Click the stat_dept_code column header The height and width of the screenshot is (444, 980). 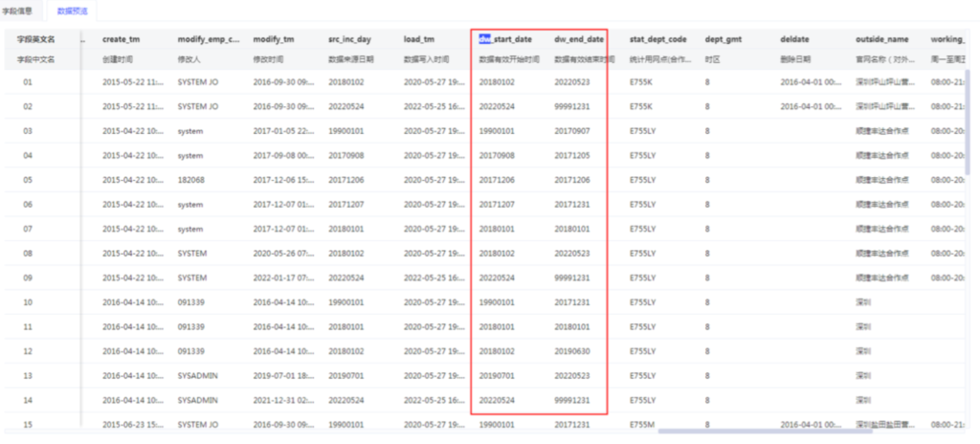657,39
